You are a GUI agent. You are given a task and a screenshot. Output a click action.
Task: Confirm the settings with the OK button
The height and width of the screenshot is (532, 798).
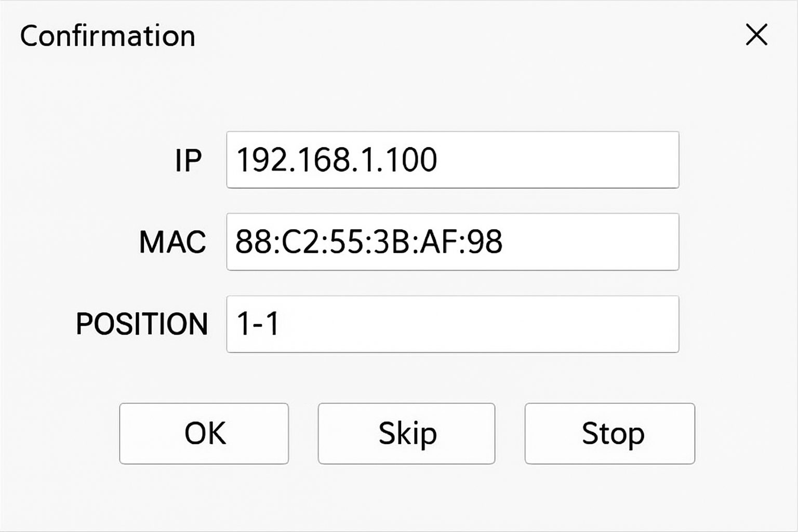coord(204,433)
